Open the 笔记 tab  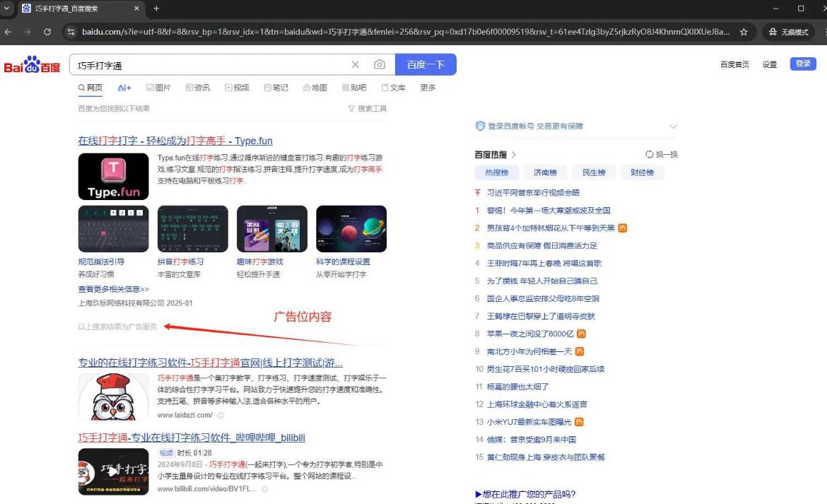tap(276, 88)
